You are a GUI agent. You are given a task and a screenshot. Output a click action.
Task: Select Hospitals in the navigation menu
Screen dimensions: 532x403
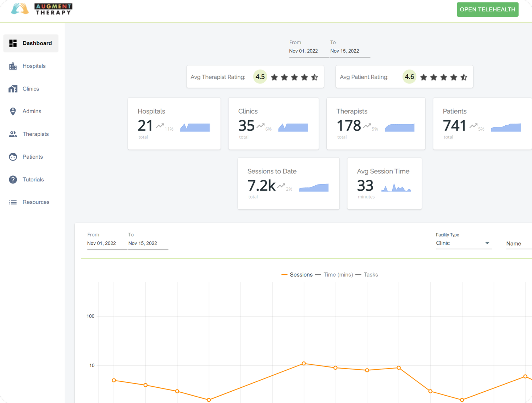click(x=34, y=66)
